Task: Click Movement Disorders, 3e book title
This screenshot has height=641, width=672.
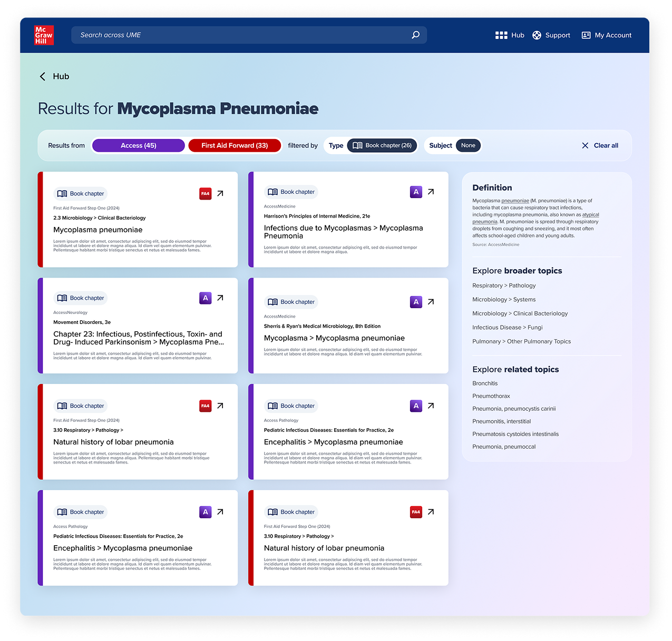Action: pos(82,322)
